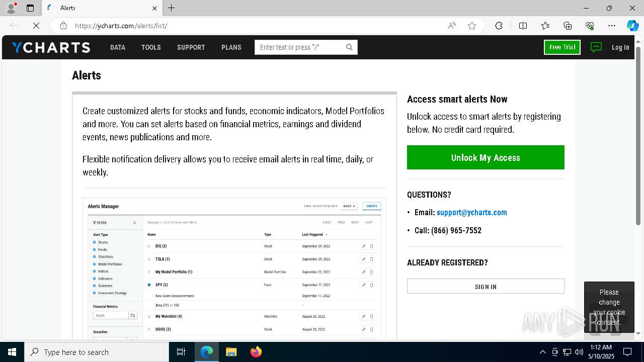Open the TOOLS menu
The image size is (644, 362).
pyautogui.click(x=151, y=47)
